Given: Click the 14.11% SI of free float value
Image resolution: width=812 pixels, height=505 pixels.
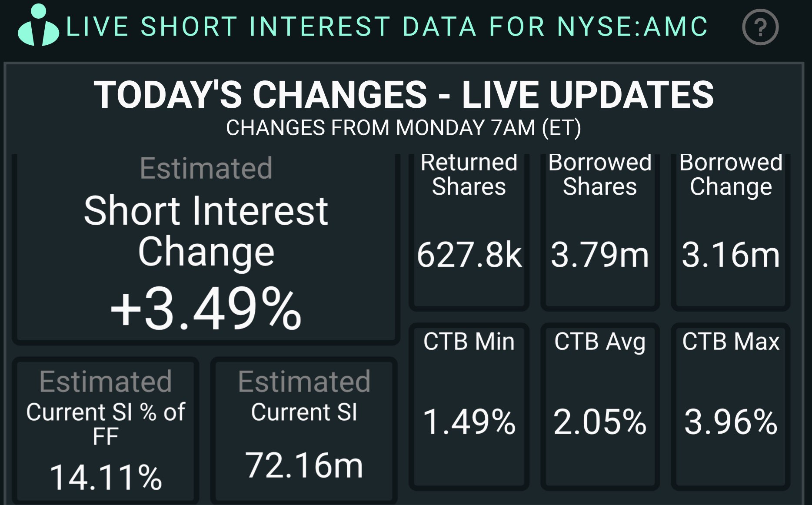Looking at the screenshot, I should 106,477.
